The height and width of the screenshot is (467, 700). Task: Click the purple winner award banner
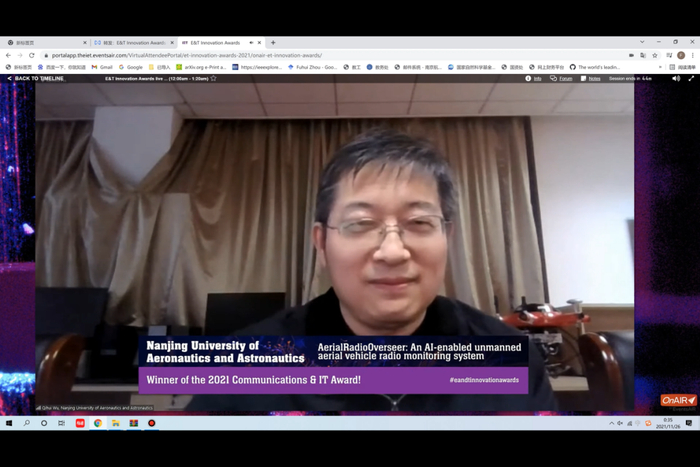333,380
